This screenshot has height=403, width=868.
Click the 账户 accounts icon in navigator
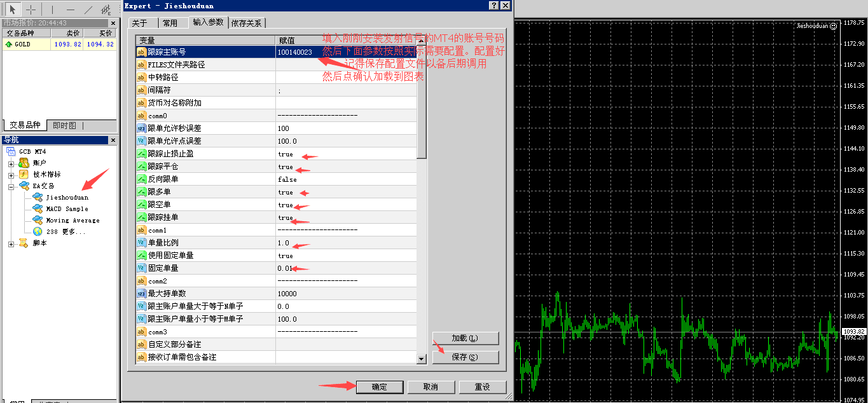click(24, 163)
